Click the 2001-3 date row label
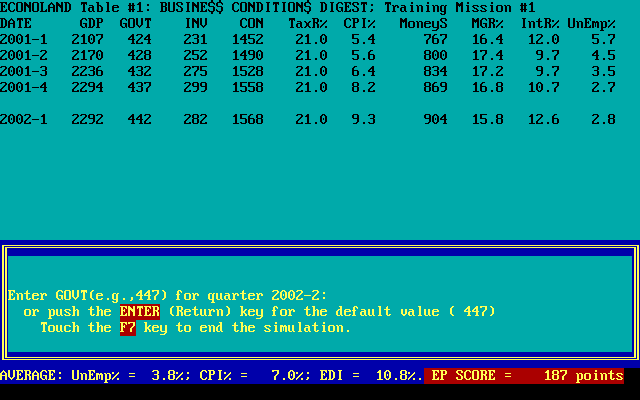 [24, 71]
